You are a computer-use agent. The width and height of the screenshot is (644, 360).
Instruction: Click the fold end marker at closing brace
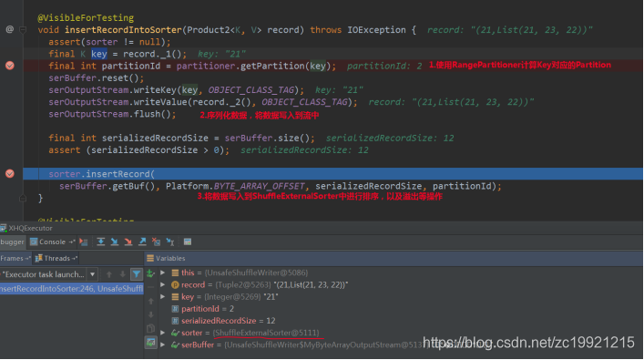(x=23, y=198)
